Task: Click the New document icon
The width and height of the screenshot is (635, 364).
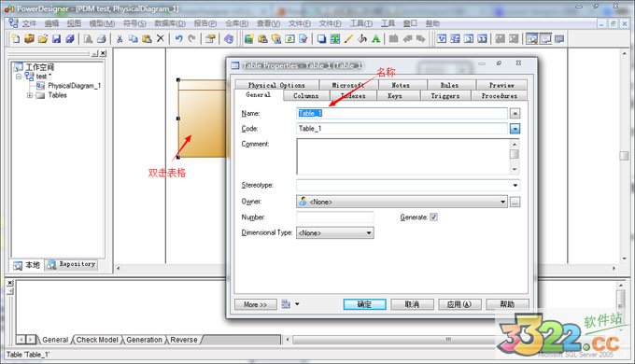Action: point(15,39)
